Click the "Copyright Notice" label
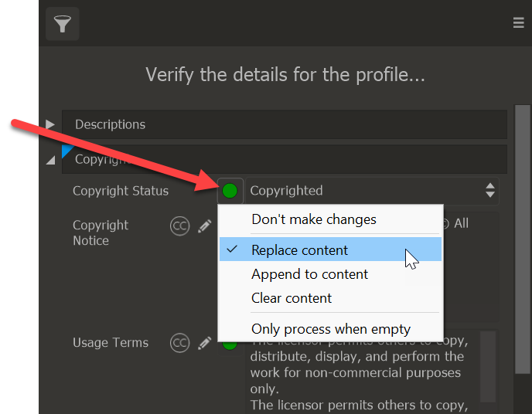This screenshot has width=532, height=414. [101, 232]
